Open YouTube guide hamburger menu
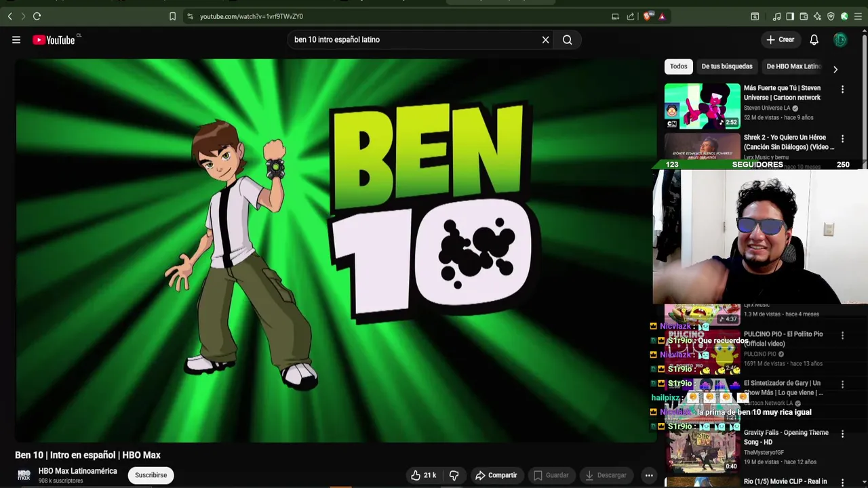This screenshot has height=488, width=868. [x=16, y=40]
